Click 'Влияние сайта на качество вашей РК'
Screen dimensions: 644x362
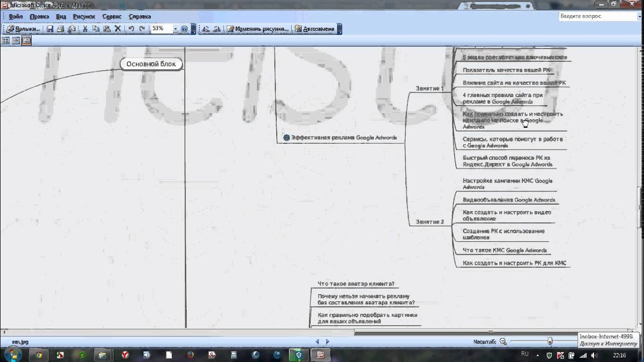point(514,82)
